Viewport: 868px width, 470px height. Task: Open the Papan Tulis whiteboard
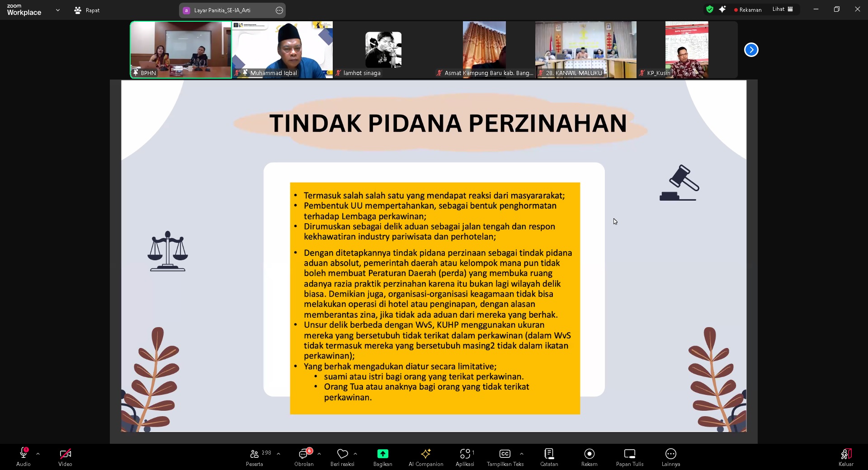(629, 457)
